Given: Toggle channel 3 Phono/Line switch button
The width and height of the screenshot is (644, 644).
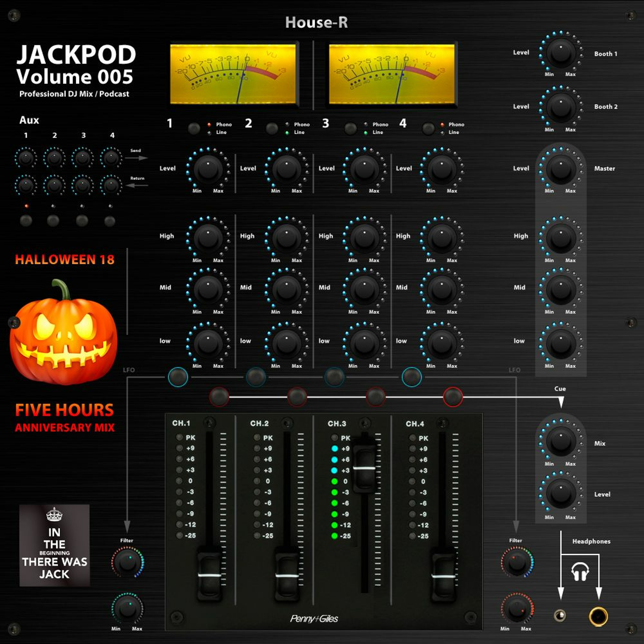Looking at the screenshot, I should [350, 128].
